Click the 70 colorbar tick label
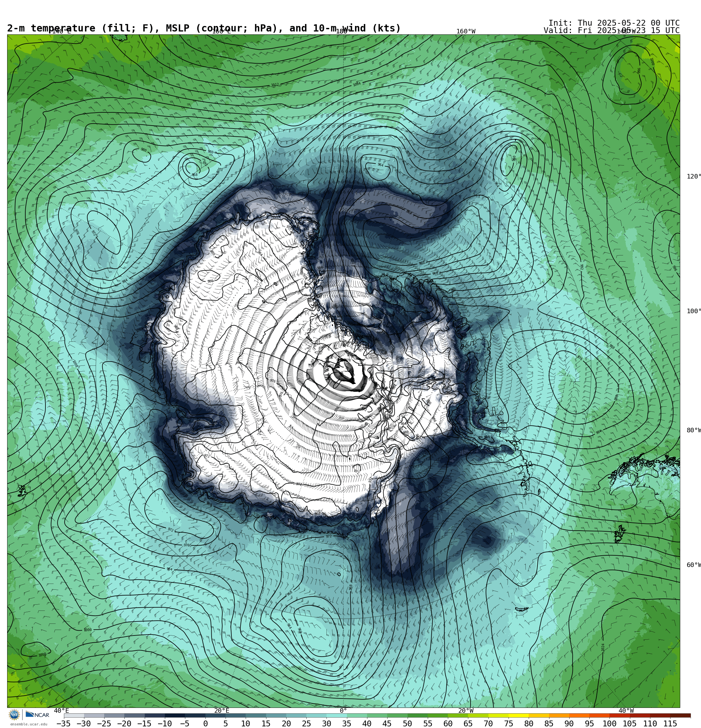The image size is (701, 728). 488,723
